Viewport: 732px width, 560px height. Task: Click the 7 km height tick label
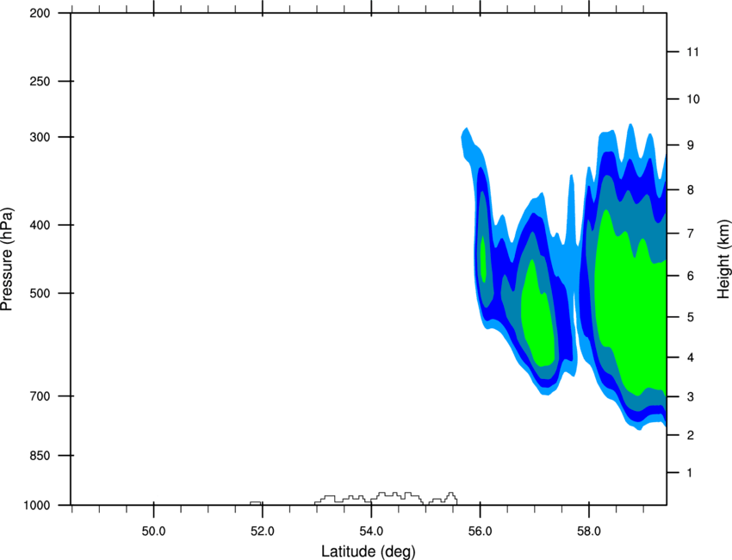[690, 233]
